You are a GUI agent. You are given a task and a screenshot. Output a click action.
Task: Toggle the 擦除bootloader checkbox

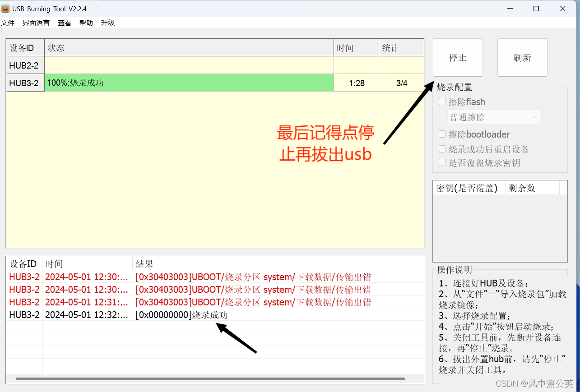pos(442,134)
